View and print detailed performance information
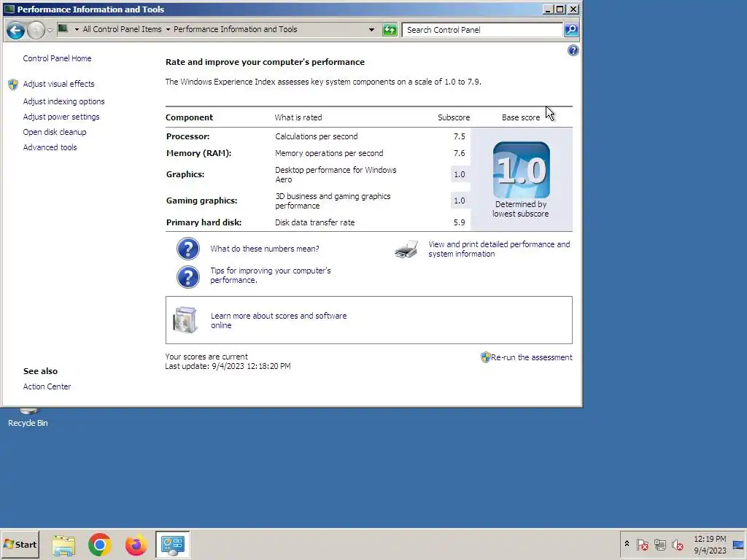This screenshot has width=747, height=560. (x=499, y=249)
